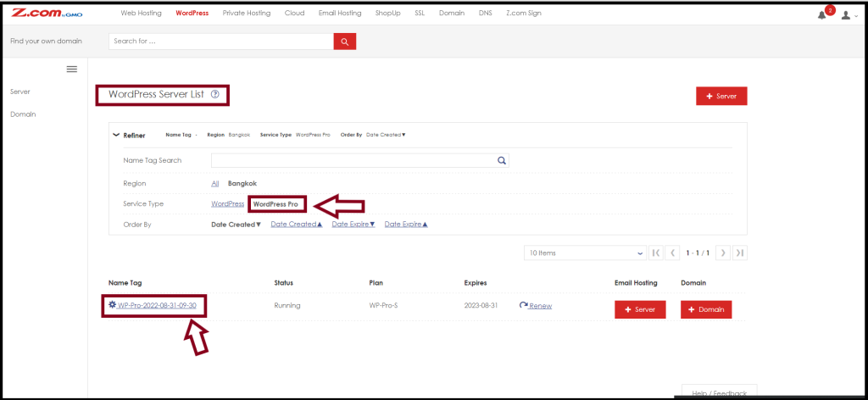
Task: Order by Date Expire ascending
Action: tap(406, 225)
